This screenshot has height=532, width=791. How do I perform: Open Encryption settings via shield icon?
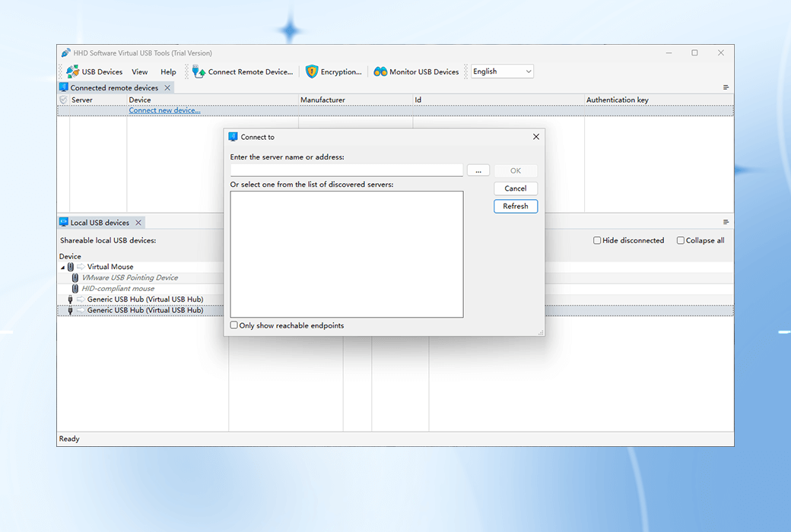(311, 71)
